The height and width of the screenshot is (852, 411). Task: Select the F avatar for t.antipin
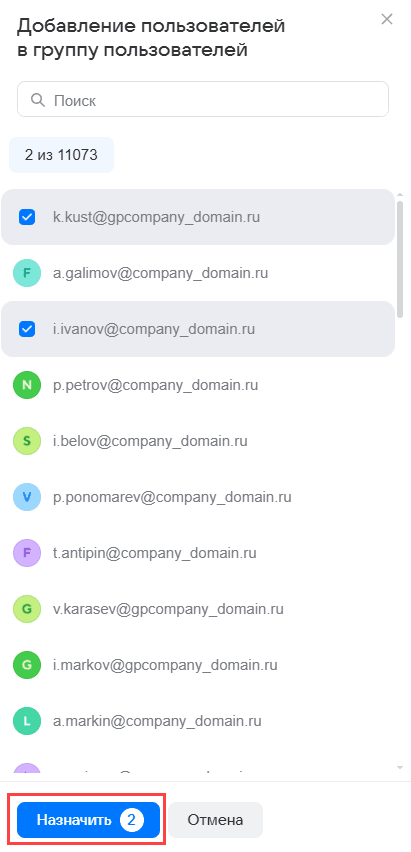(27, 553)
